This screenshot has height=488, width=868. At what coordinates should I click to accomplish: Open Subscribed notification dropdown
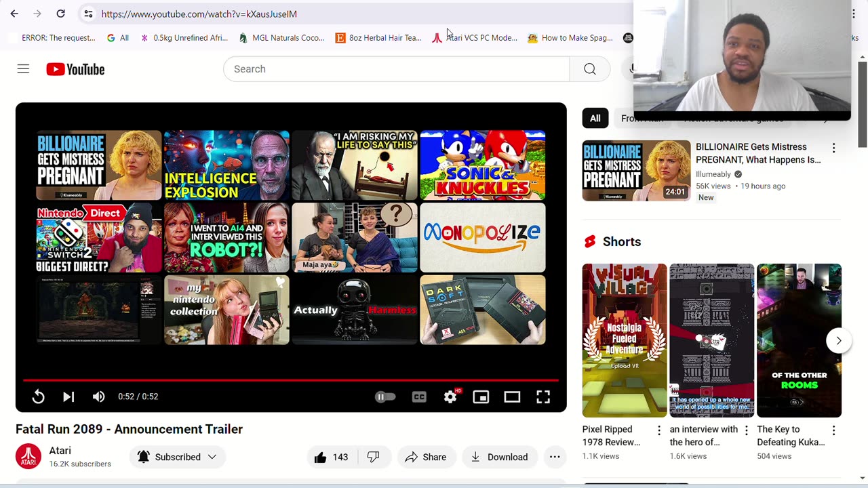point(178,457)
